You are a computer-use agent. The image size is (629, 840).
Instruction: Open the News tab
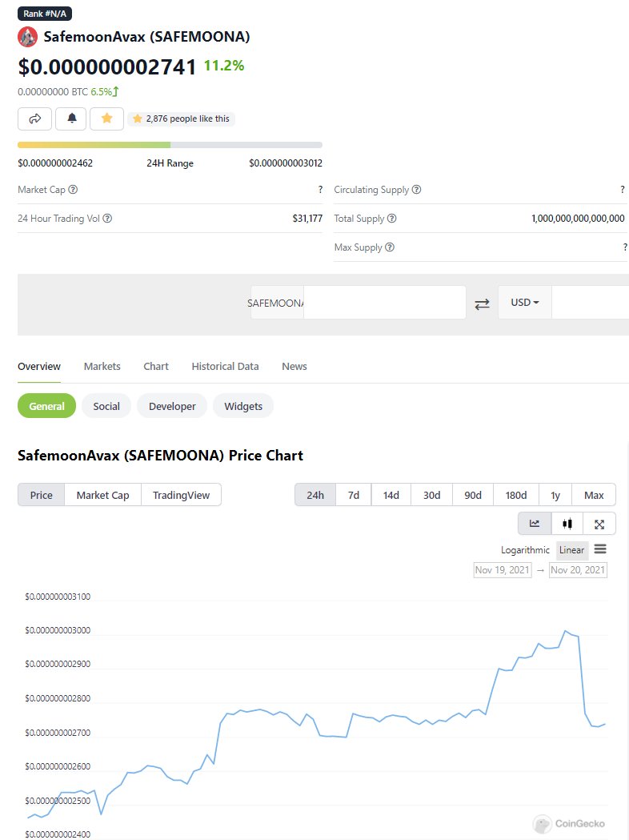(294, 367)
